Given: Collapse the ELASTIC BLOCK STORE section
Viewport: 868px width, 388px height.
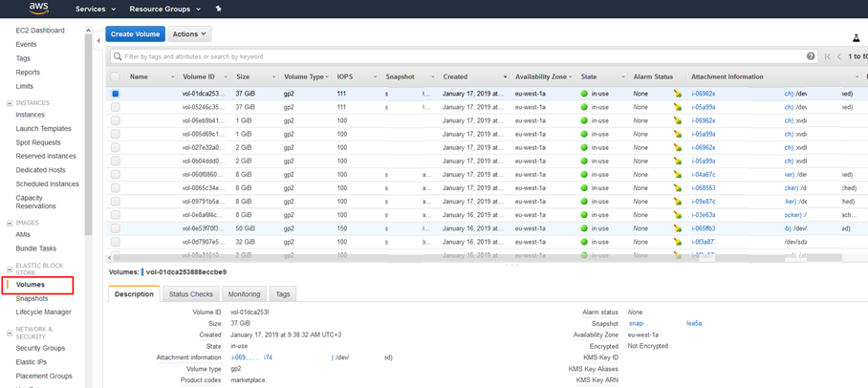Looking at the screenshot, I should [9, 269].
